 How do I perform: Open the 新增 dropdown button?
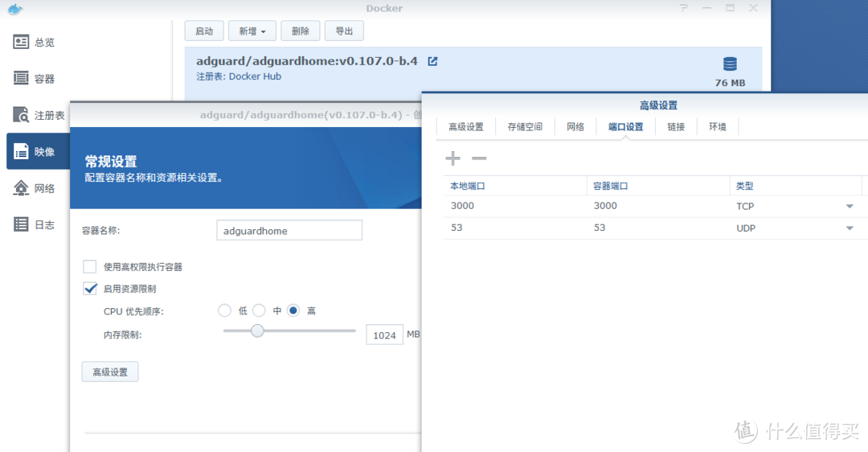tap(252, 31)
